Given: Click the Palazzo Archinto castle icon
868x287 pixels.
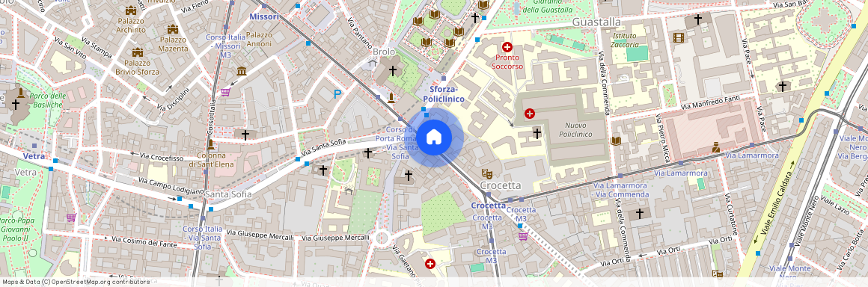Looking at the screenshot, I should tap(131, 10).
